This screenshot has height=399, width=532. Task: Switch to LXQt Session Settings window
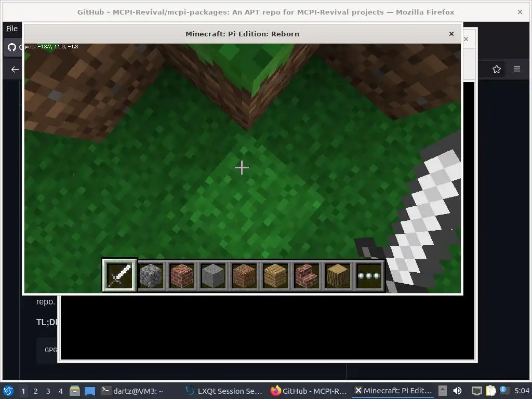pos(224,391)
